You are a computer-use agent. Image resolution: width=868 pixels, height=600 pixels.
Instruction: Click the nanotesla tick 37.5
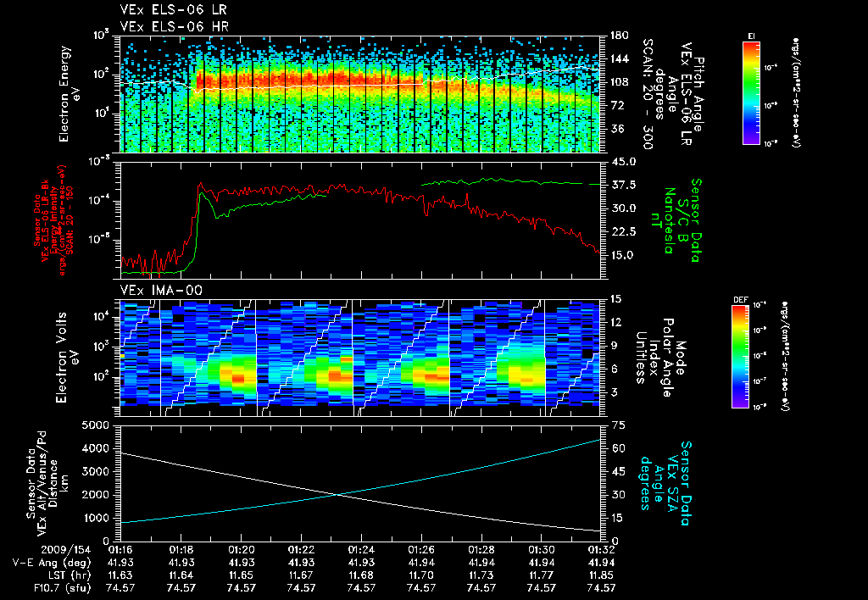pos(622,185)
